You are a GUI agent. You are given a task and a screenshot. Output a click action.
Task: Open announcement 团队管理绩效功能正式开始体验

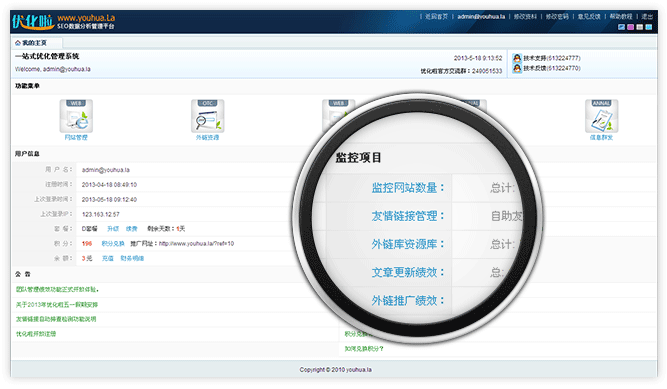[x=57, y=289]
